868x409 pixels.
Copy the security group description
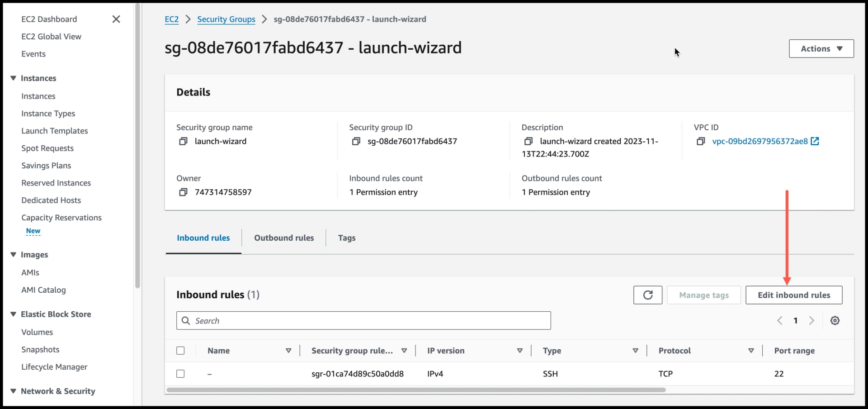coord(529,141)
